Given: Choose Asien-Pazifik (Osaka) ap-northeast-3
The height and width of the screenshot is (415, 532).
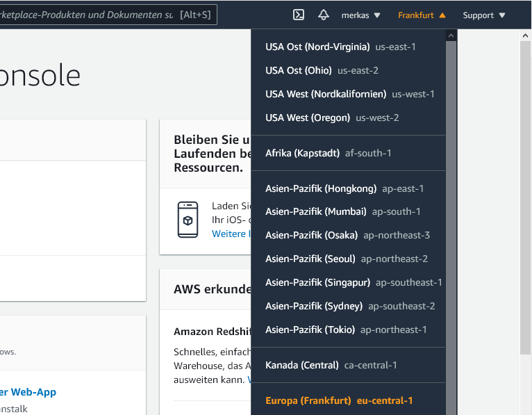Looking at the screenshot, I should [347, 236].
